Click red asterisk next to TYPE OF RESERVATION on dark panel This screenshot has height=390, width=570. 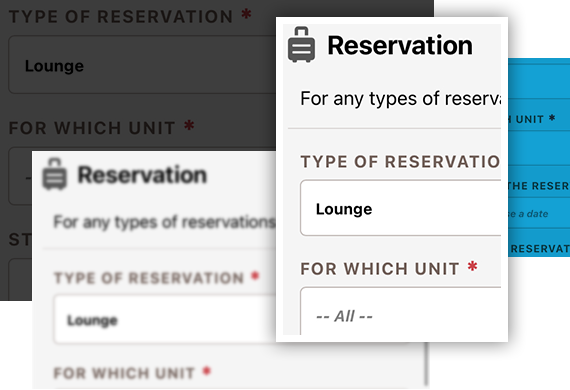click(246, 15)
